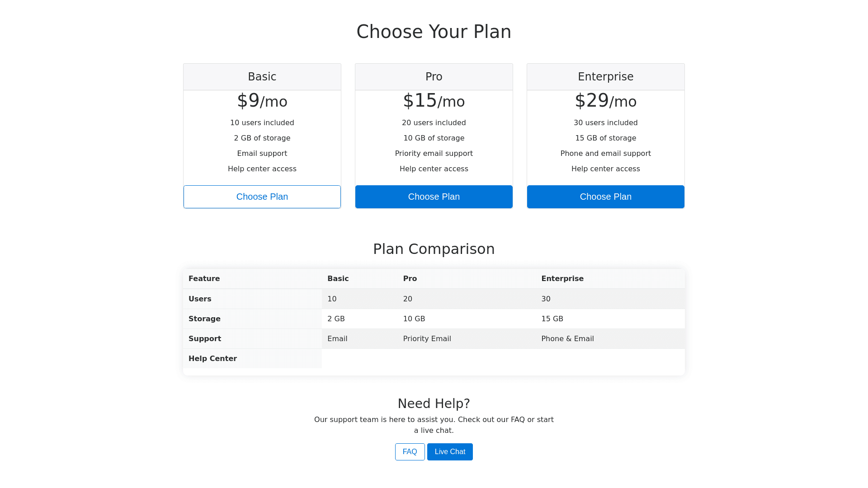This screenshot has height=488, width=868.
Task: Click the $9/mo price
Action: click(x=262, y=101)
